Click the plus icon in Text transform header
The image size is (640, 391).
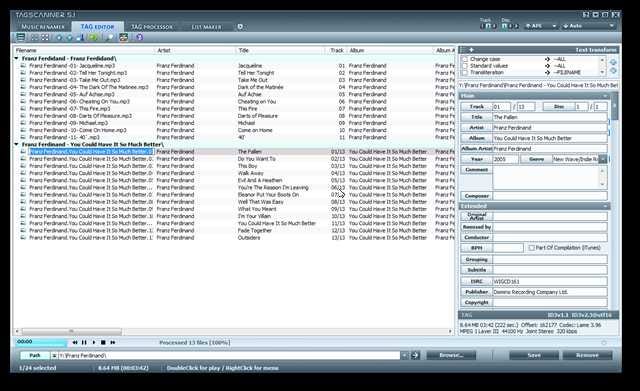(x=471, y=50)
